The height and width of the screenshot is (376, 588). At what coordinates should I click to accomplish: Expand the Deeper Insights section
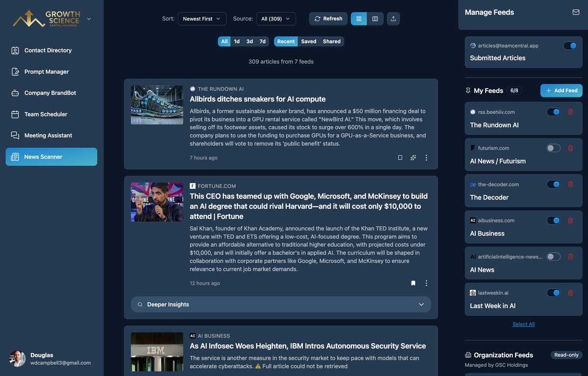[x=281, y=305]
